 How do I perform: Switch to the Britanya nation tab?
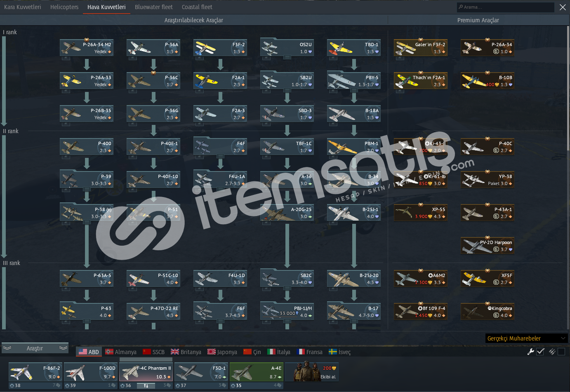(186, 352)
